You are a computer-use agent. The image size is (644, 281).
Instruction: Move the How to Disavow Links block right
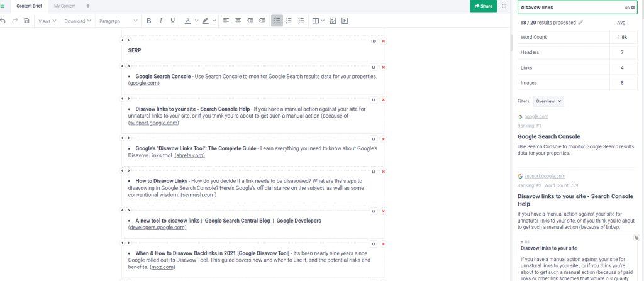(128, 170)
